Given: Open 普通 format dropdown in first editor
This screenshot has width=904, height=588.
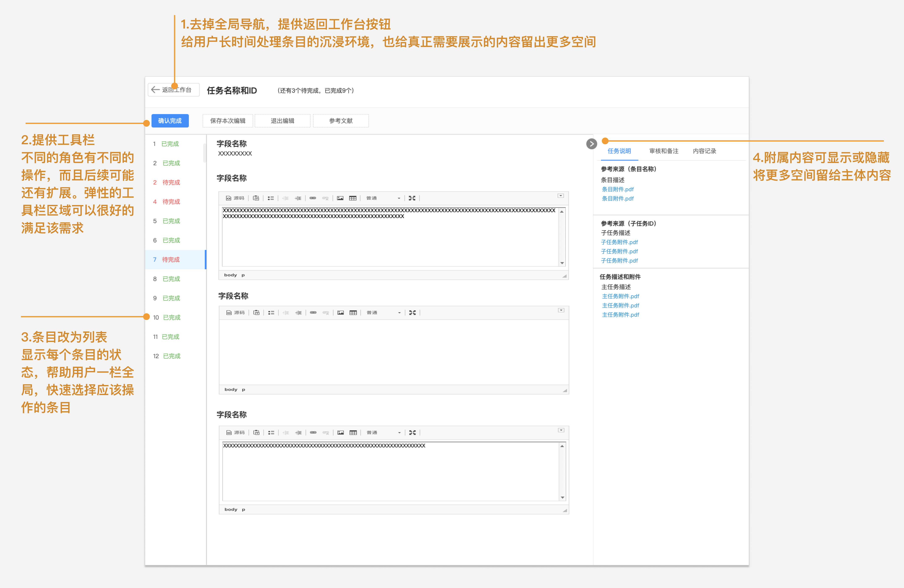Looking at the screenshot, I should click(x=383, y=198).
